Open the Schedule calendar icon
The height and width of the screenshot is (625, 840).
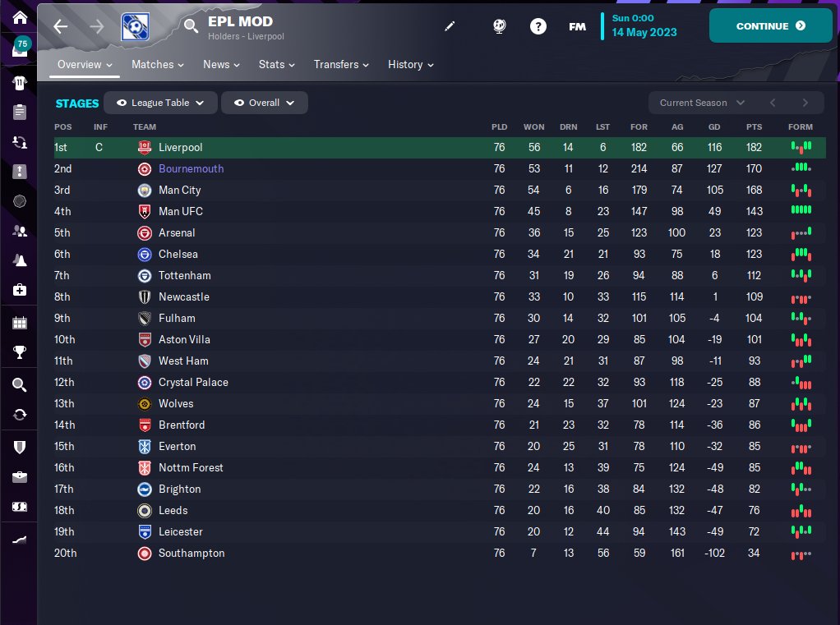click(x=20, y=323)
